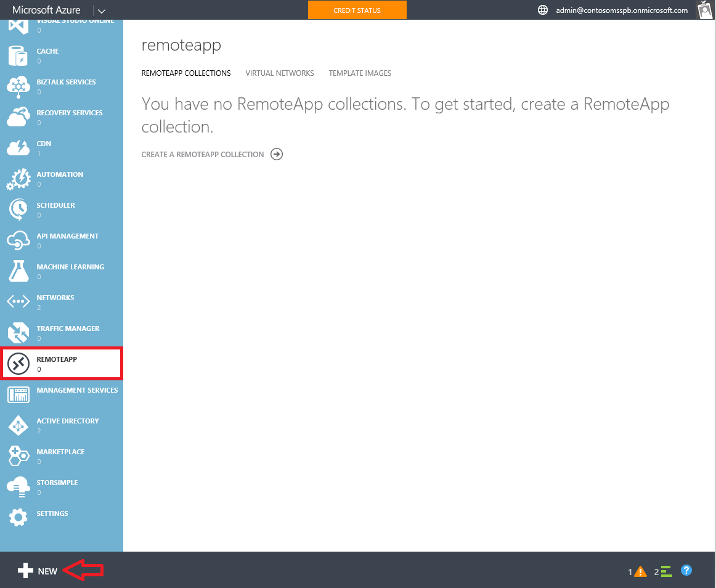Image resolution: width=716 pixels, height=588 pixels.
Task: Select BIZTALK SERVICES label
Action: [66, 82]
